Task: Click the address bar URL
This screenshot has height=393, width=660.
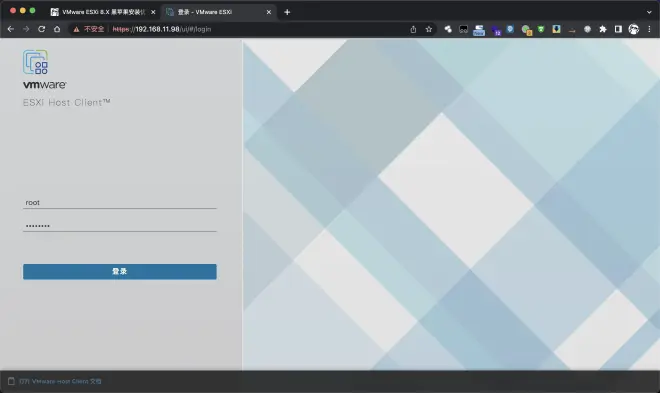Action: tap(162, 29)
